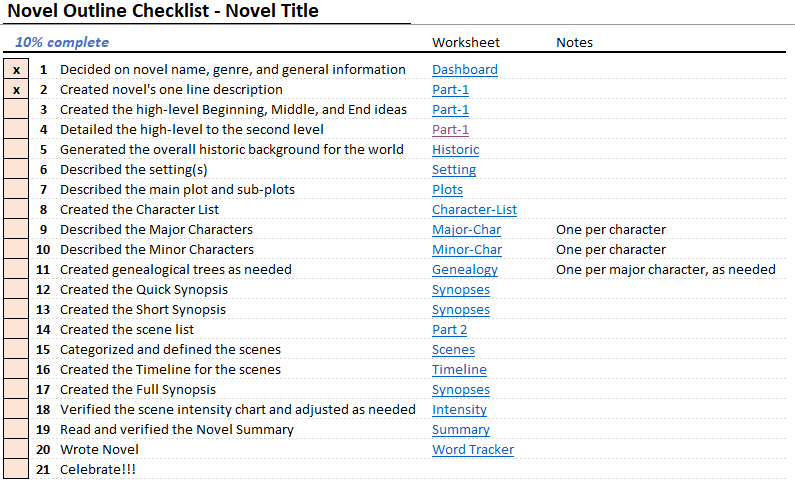This screenshot has height=487, width=795.
Task: Go to the Intensity chart sheet
Action: point(459,410)
